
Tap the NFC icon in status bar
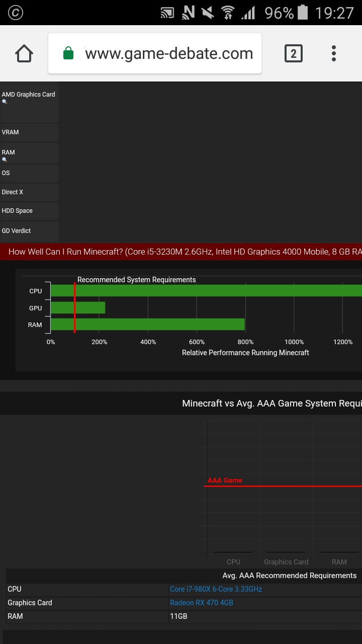pos(189,13)
